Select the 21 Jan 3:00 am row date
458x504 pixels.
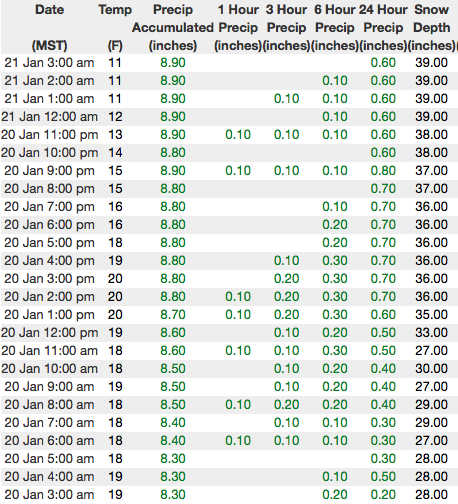[49, 63]
